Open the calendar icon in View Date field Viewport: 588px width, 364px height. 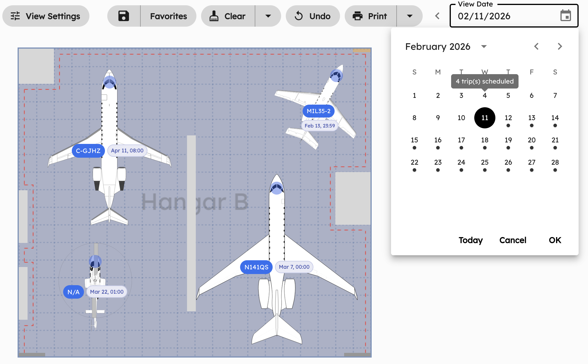click(565, 16)
